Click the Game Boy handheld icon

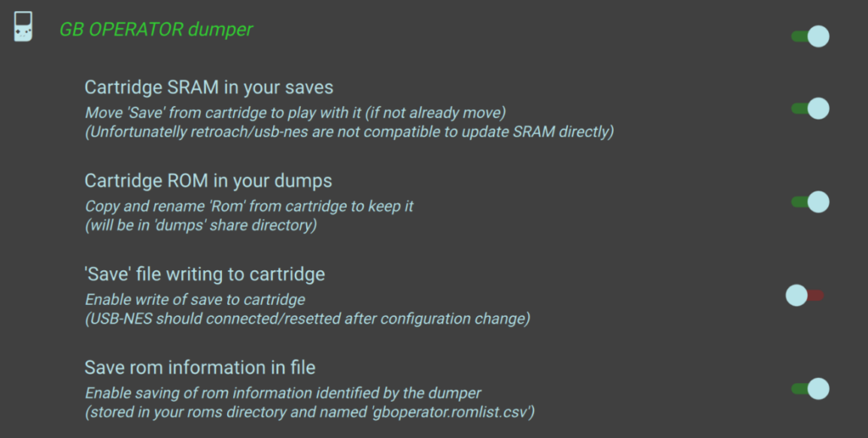tap(24, 28)
